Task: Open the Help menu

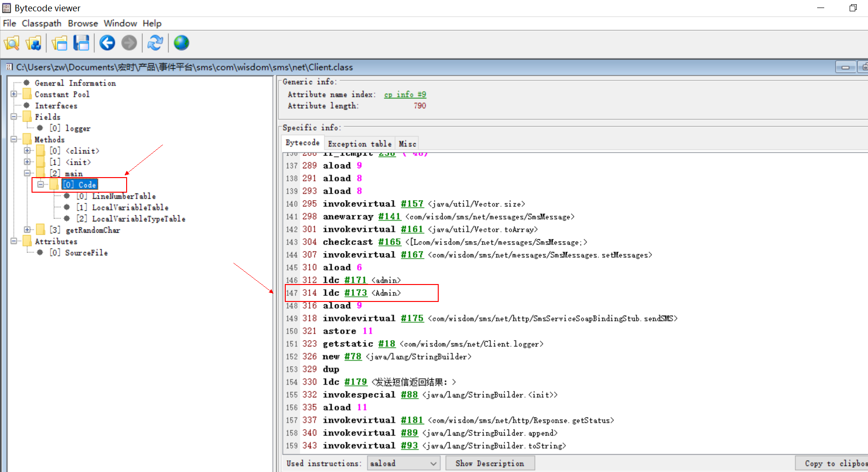Action: [152, 23]
